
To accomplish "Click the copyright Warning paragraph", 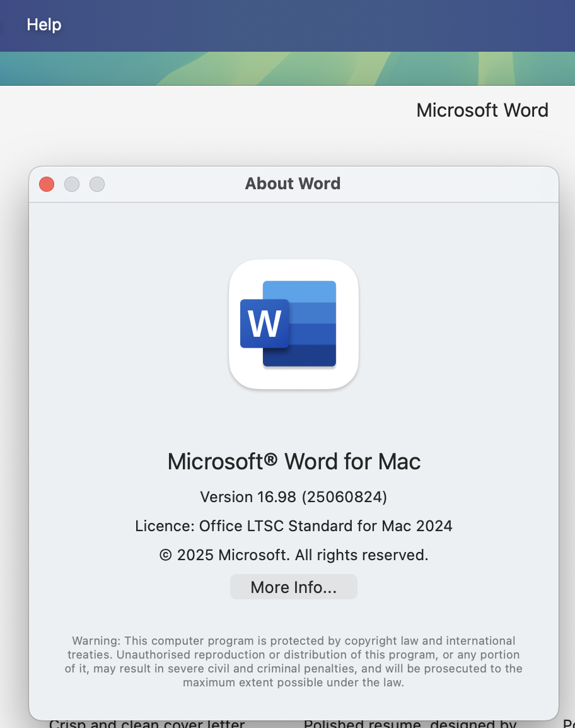I will 294,662.
